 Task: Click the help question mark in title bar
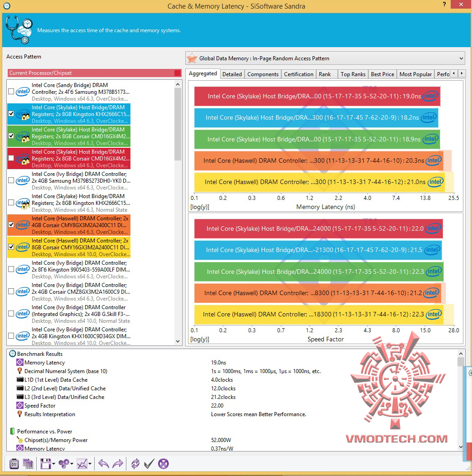tap(444, 4)
